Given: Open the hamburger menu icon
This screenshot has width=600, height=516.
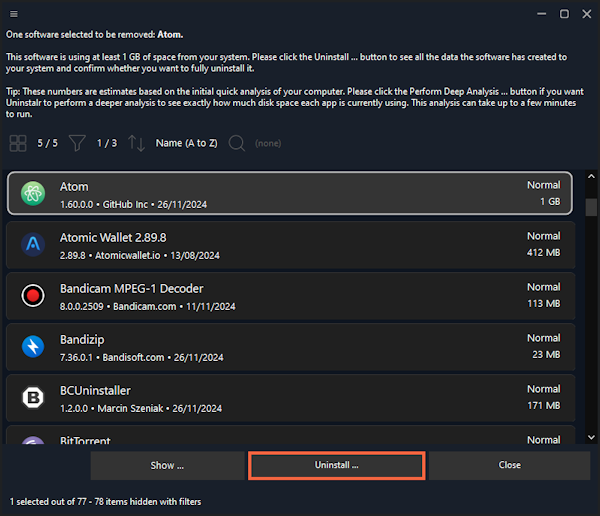Looking at the screenshot, I should coord(11,13).
